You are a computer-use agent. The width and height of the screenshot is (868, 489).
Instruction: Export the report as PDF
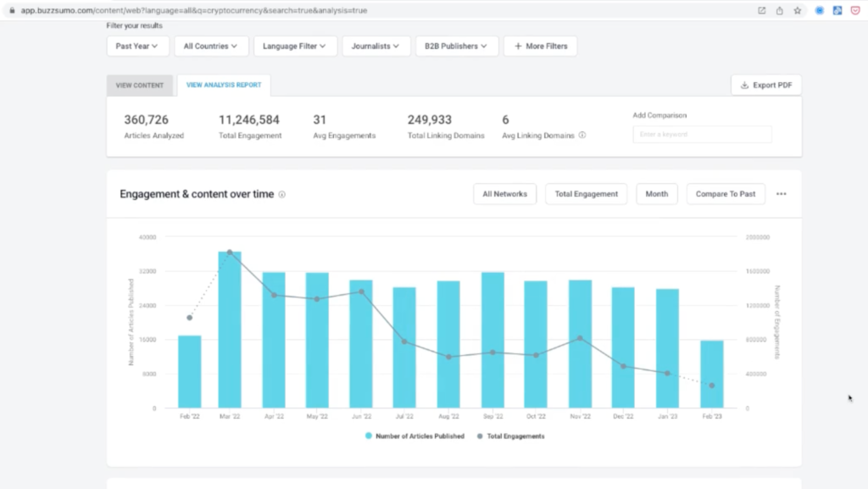[x=766, y=86]
